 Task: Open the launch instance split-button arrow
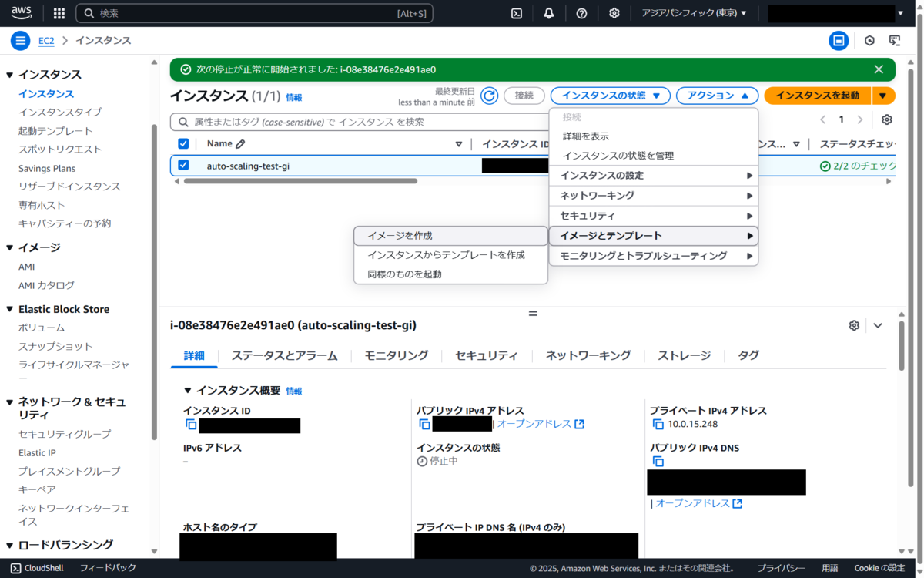pyautogui.click(x=883, y=96)
